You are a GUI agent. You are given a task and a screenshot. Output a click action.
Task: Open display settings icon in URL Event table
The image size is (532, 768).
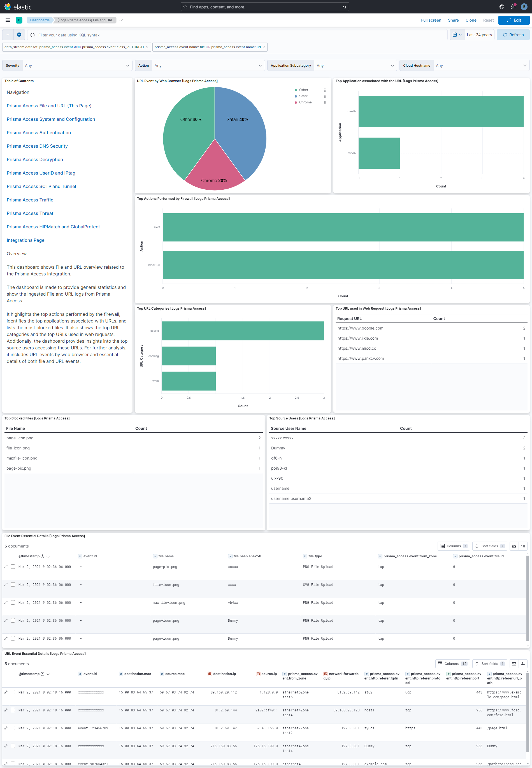[x=523, y=663]
